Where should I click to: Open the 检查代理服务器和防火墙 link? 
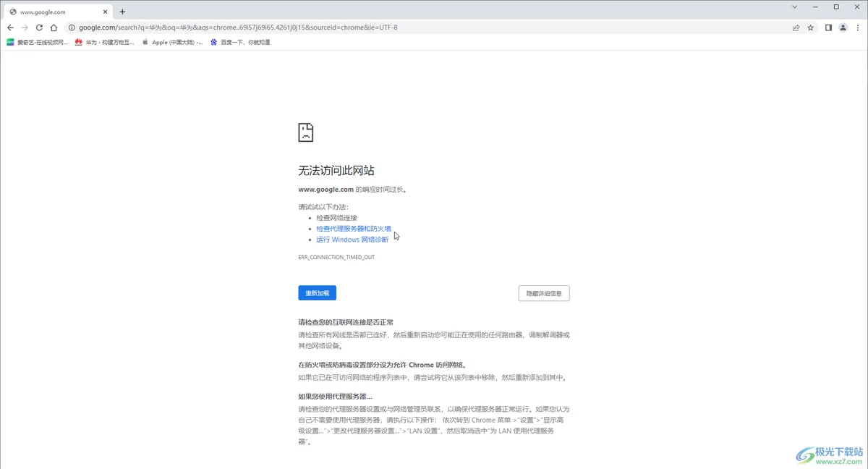coord(354,228)
